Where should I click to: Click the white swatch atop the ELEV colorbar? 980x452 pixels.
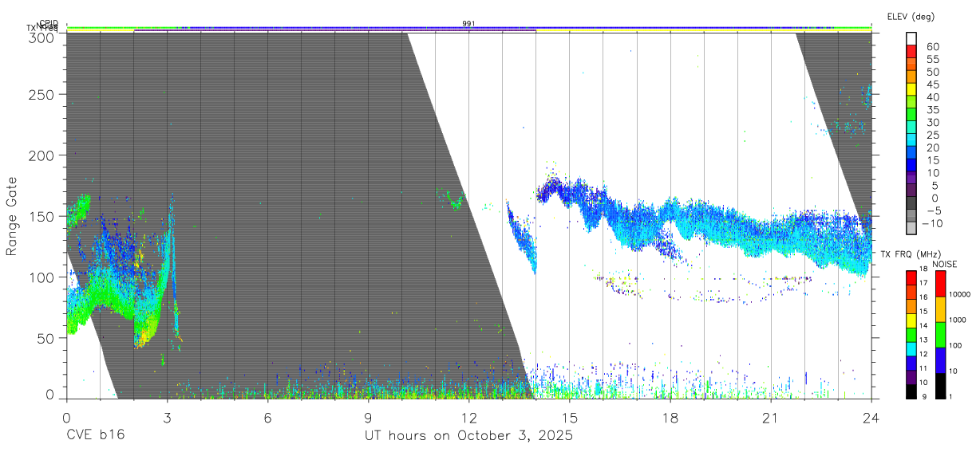911,39
